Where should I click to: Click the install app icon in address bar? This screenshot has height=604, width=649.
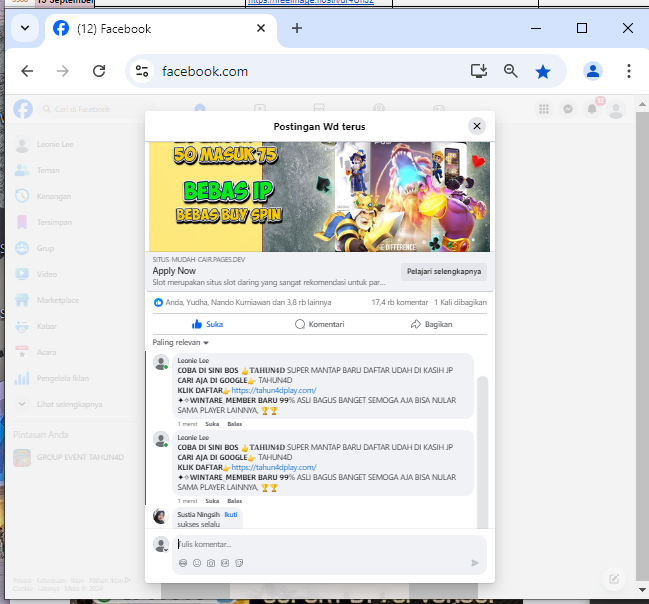click(x=478, y=71)
